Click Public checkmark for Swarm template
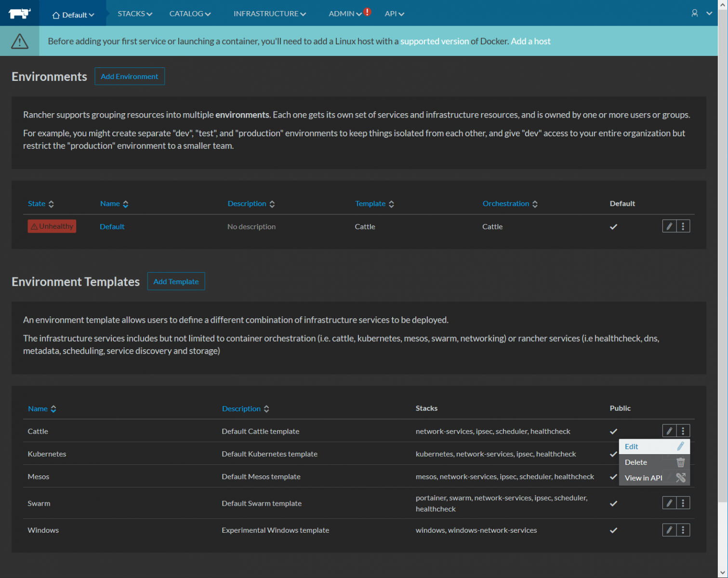 [613, 504]
